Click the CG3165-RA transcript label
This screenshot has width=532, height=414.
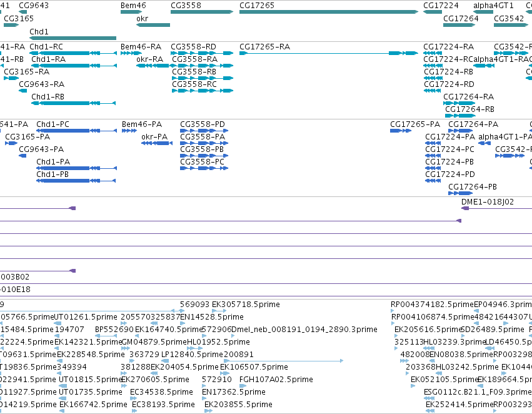(26, 71)
